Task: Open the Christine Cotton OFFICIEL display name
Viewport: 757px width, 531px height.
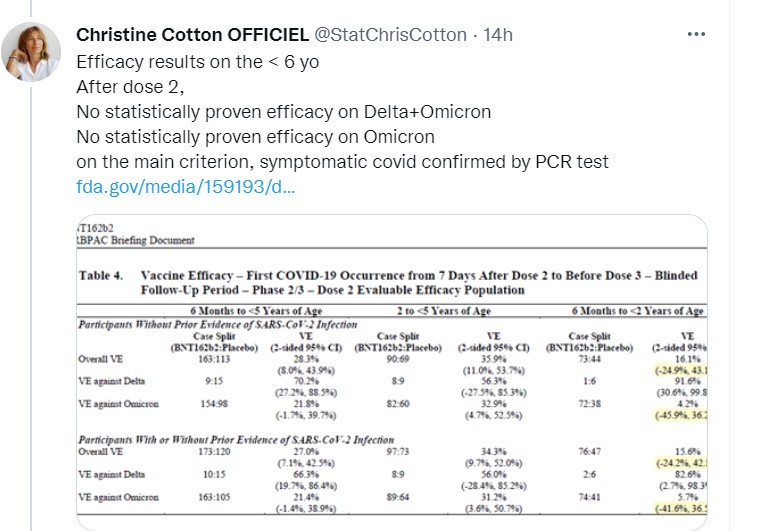Action: click(193, 34)
